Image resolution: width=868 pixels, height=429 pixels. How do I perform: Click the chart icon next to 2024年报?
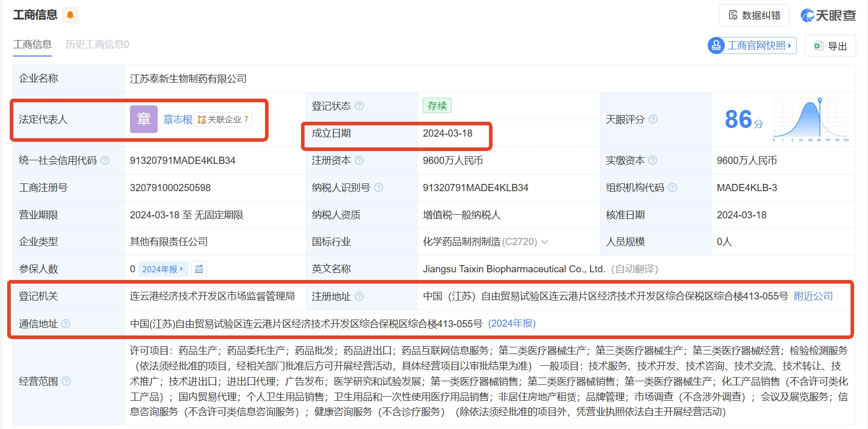tap(199, 269)
